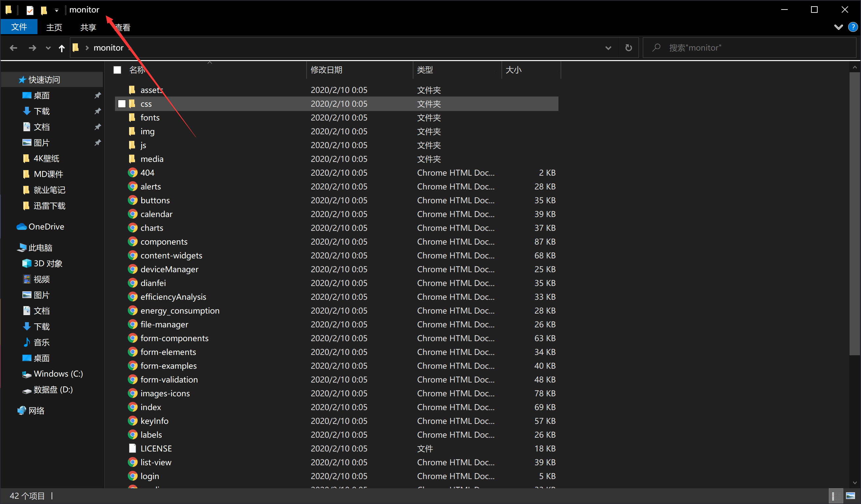
Task: Select the charts Chrome HTML file icon
Action: tap(133, 228)
